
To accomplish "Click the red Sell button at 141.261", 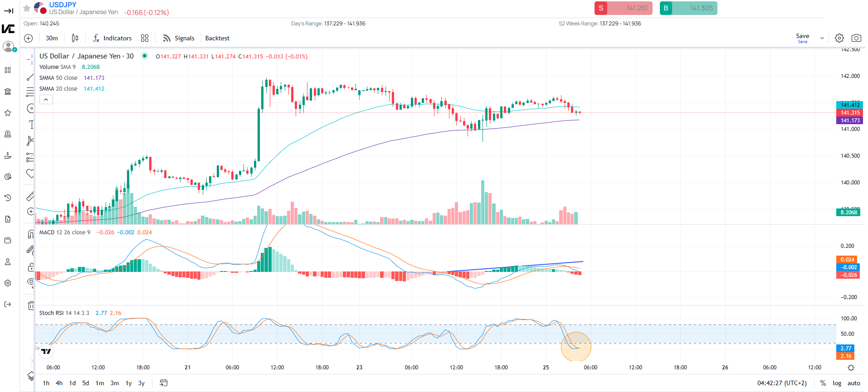I will click(623, 8).
